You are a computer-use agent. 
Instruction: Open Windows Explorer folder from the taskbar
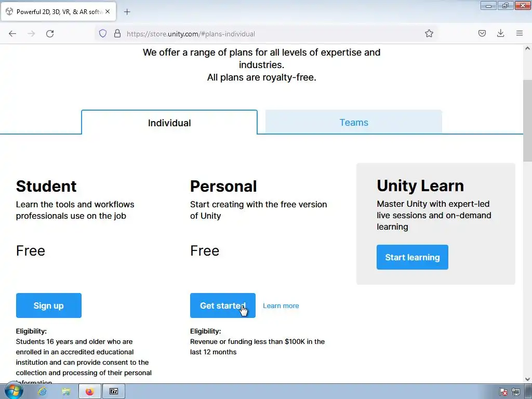click(66, 392)
